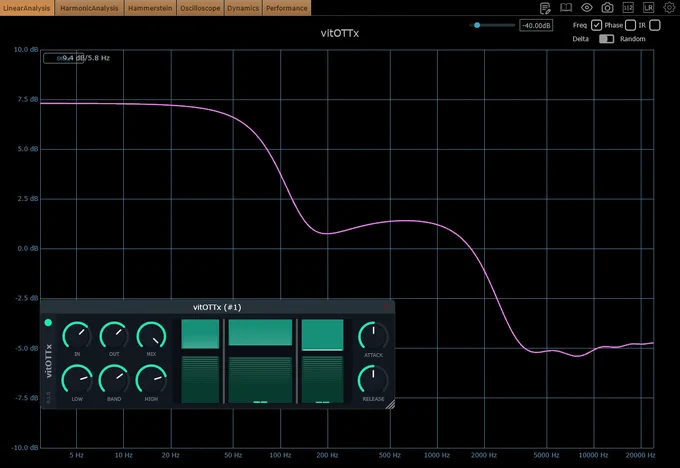Viewport: 680px width, 468px height.
Task: Click the Random label
Action: coord(632,39)
